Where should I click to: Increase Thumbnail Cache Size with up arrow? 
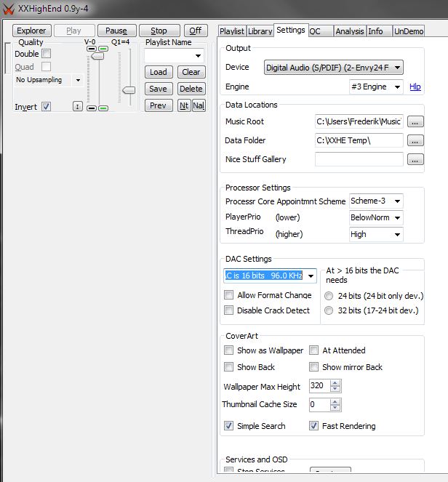point(335,402)
